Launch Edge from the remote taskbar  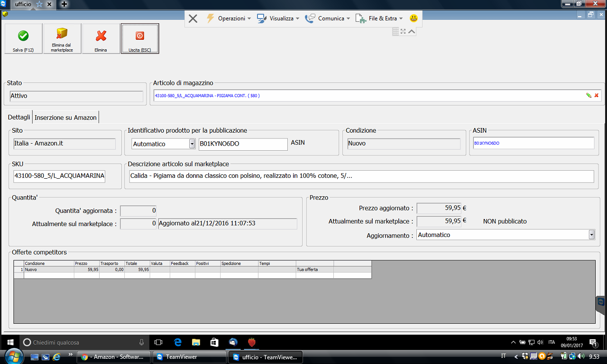click(178, 342)
